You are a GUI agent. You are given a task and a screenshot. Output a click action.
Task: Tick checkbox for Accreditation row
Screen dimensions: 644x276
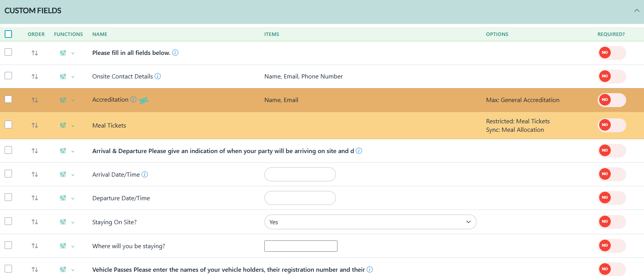tap(9, 99)
